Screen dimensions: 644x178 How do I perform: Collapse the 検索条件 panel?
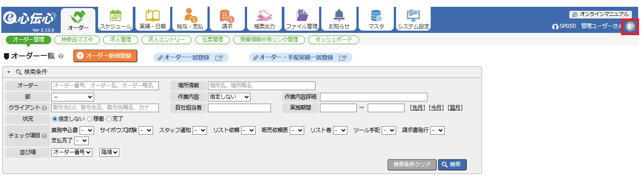(x=9, y=72)
